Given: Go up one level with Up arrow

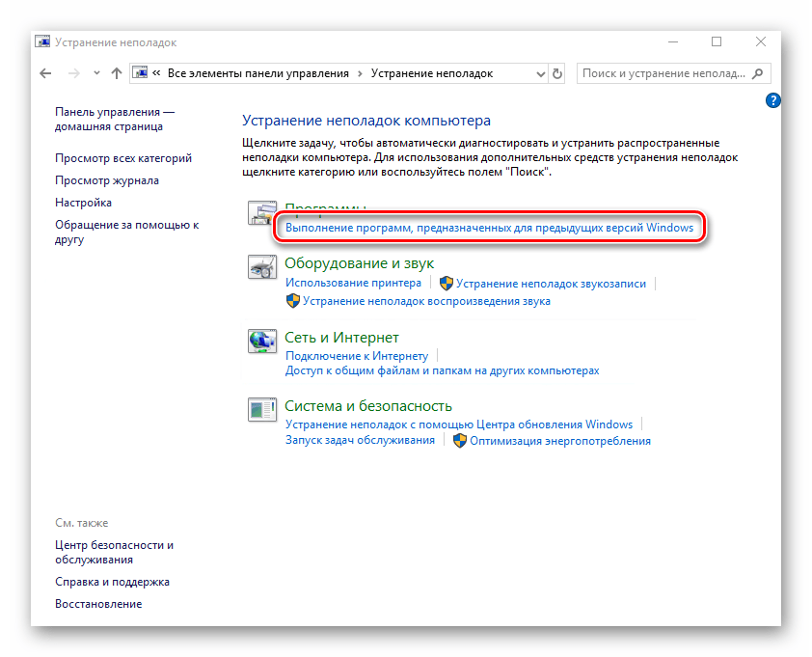Looking at the screenshot, I should point(117,73).
